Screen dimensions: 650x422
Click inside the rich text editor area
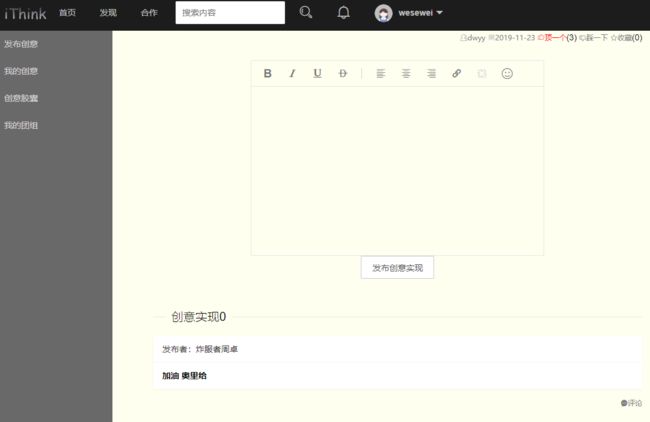(397, 170)
